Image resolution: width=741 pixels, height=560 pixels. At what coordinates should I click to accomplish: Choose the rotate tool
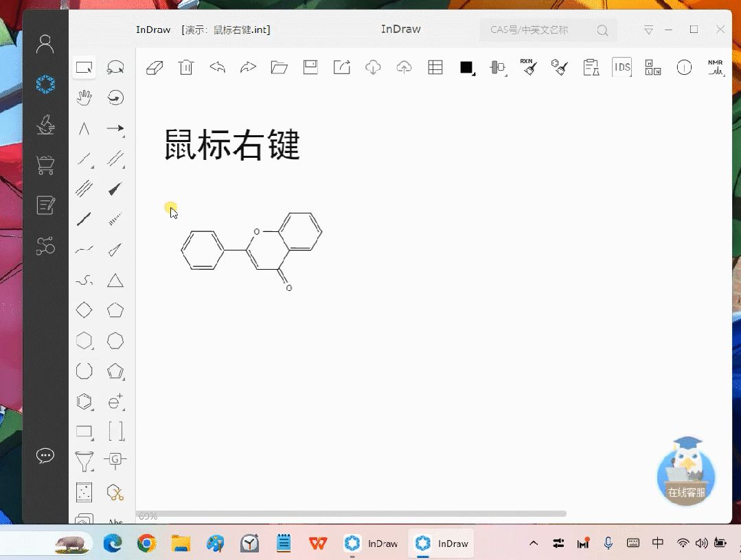tap(115, 97)
